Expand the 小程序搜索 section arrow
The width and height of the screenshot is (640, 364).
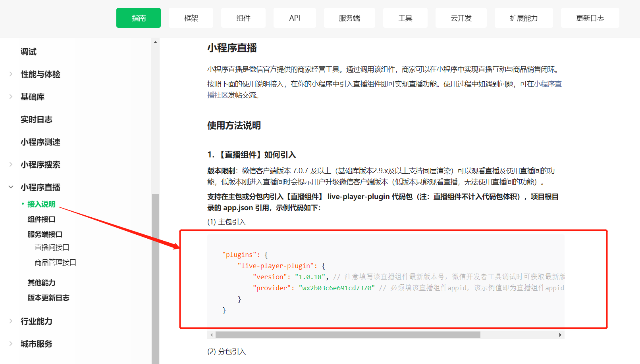coord(11,165)
